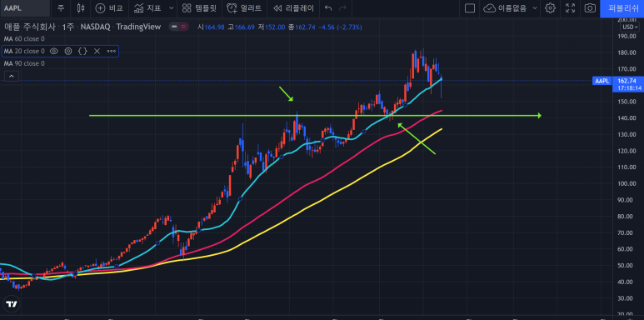Image resolution: width=644 pixels, height=320 pixels.
Task: Open the candlestick chart type selector
Action: pos(81,7)
